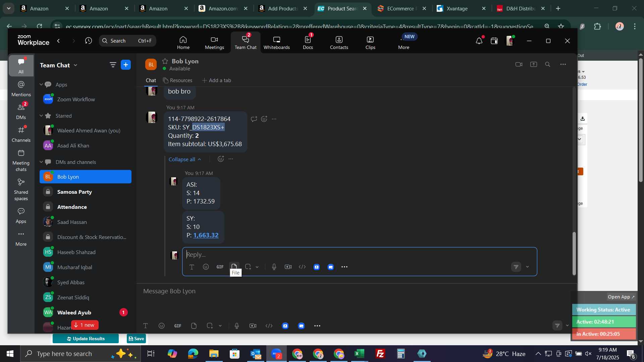Open Channels in sidebar

(x=21, y=134)
